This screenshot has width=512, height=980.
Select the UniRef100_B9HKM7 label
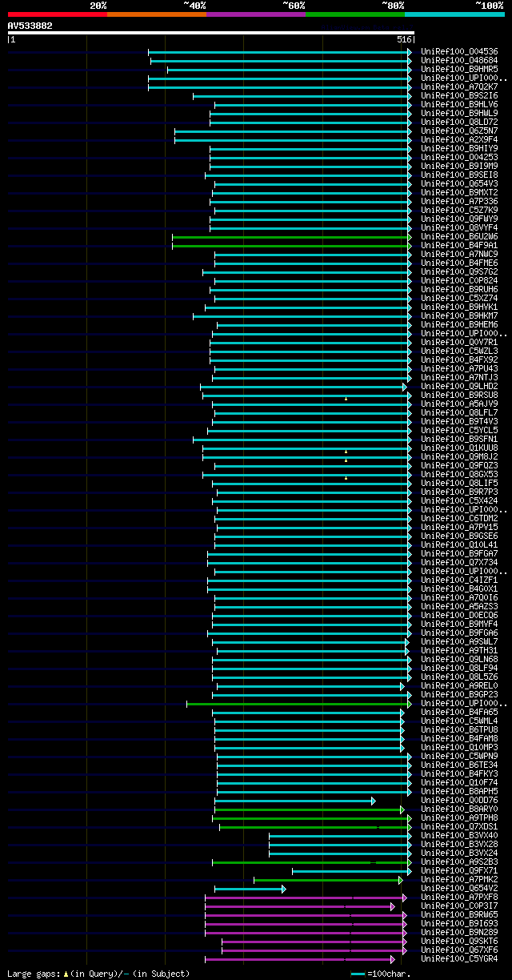[x=459, y=316]
